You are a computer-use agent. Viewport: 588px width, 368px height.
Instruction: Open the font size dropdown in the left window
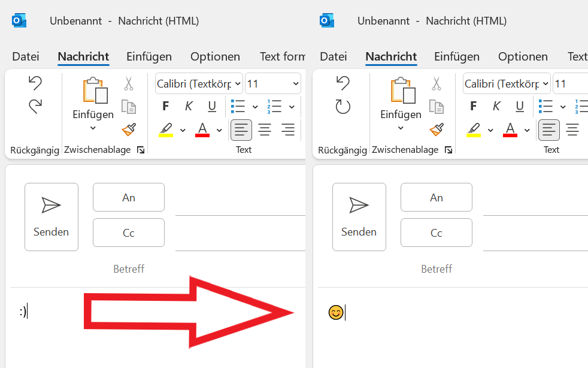tap(295, 84)
